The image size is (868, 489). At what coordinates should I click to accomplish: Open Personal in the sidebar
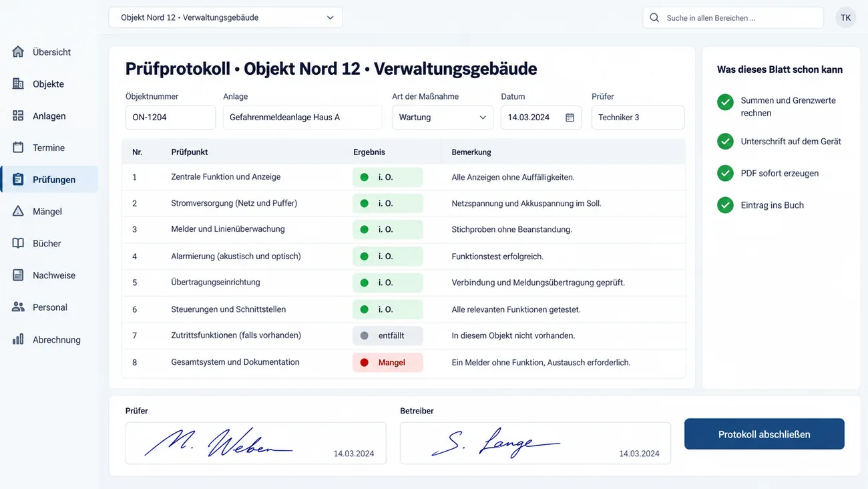tap(50, 307)
